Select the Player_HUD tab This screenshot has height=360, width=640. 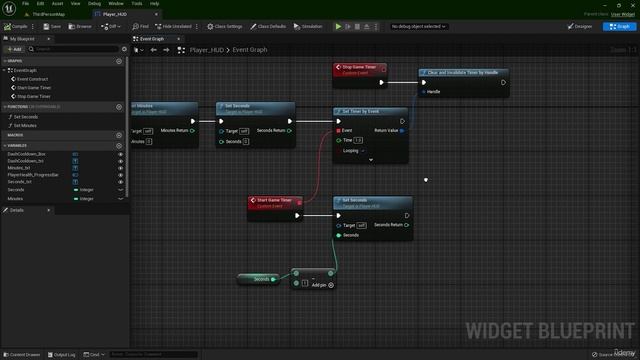click(x=115, y=14)
